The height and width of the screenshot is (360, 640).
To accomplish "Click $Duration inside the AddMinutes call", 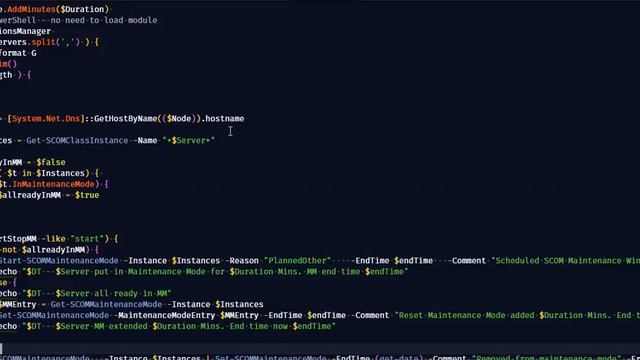I will [x=82, y=9].
